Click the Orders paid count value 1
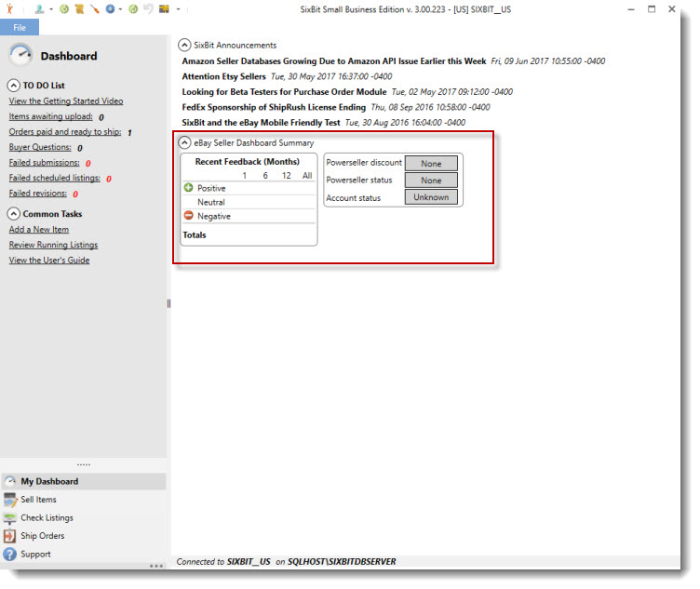Screen dimensions: 700x589 point(129,132)
